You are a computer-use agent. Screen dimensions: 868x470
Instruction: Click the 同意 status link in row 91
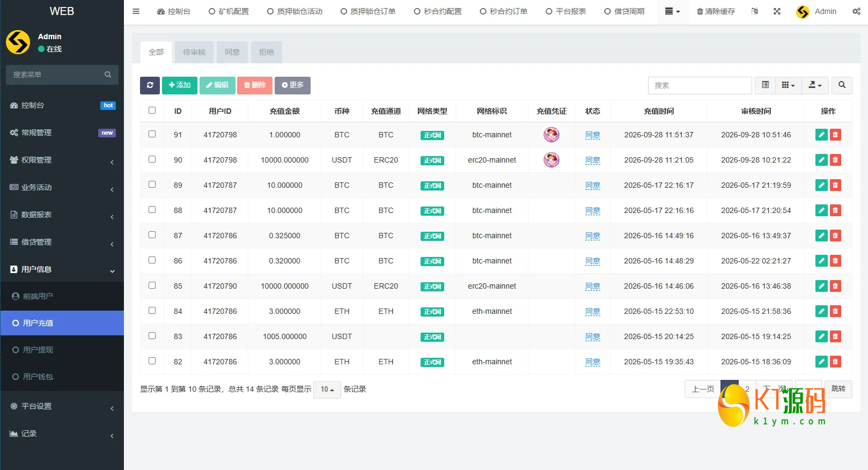pos(593,135)
